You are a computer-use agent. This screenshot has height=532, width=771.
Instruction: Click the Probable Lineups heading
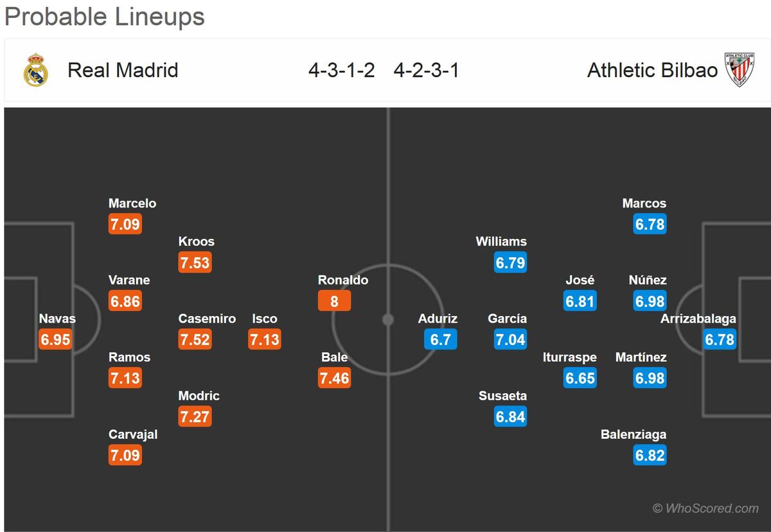pyautogui.click(x=104, y=17)
